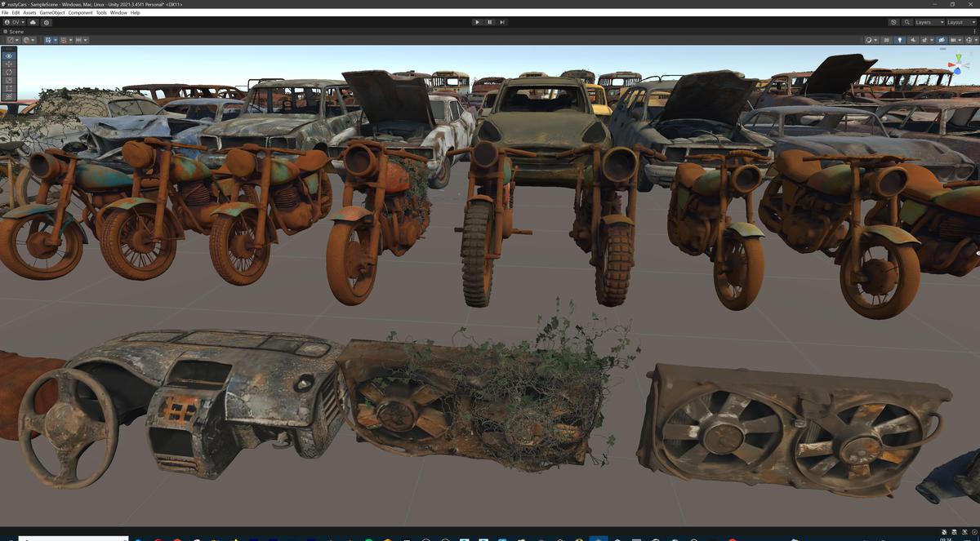
Task: Toggle 2D mode in the Scene view
Action: click(887, 39)
